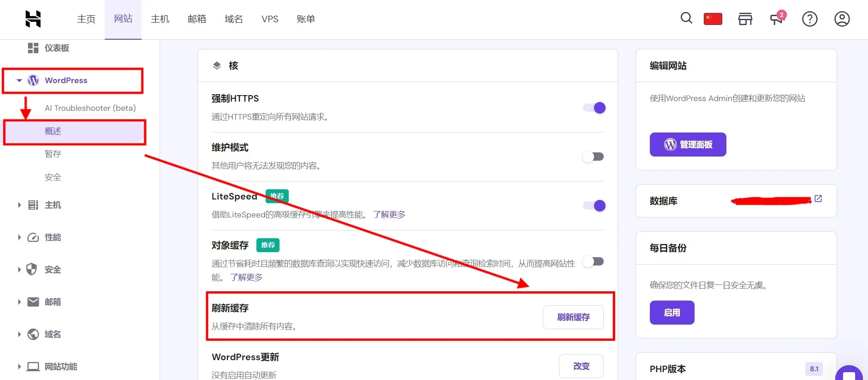Open 暂存 under WordPress
The height and width of the screenshot is (380, 868).
pos(53,154)
